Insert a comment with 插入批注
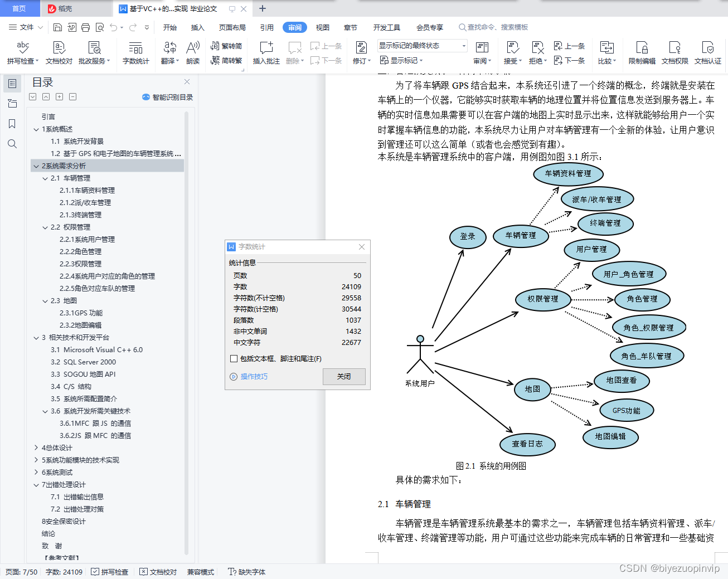 pos(266,53)
